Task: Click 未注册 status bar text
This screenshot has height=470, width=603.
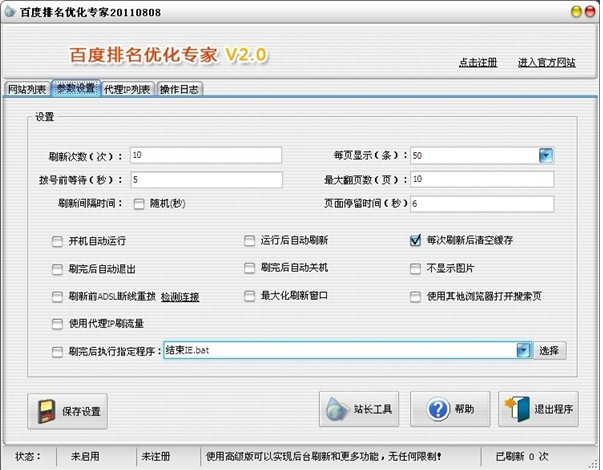Action: [156, 457]
